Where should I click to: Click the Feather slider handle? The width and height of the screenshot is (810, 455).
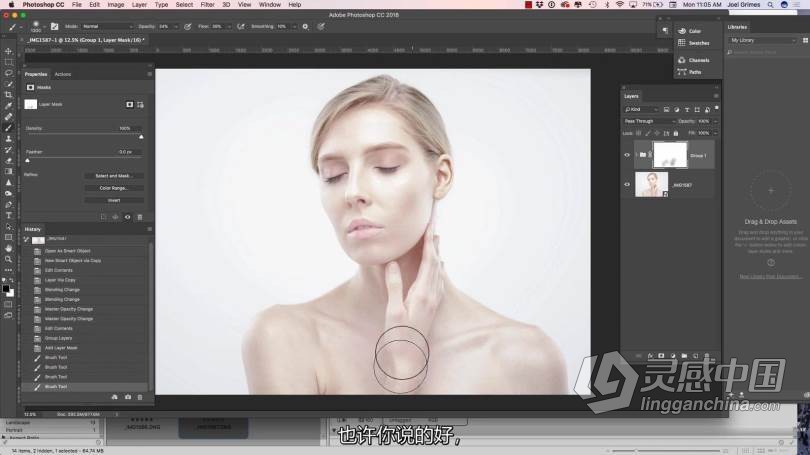pyautogui.click(x=27, y=161)
